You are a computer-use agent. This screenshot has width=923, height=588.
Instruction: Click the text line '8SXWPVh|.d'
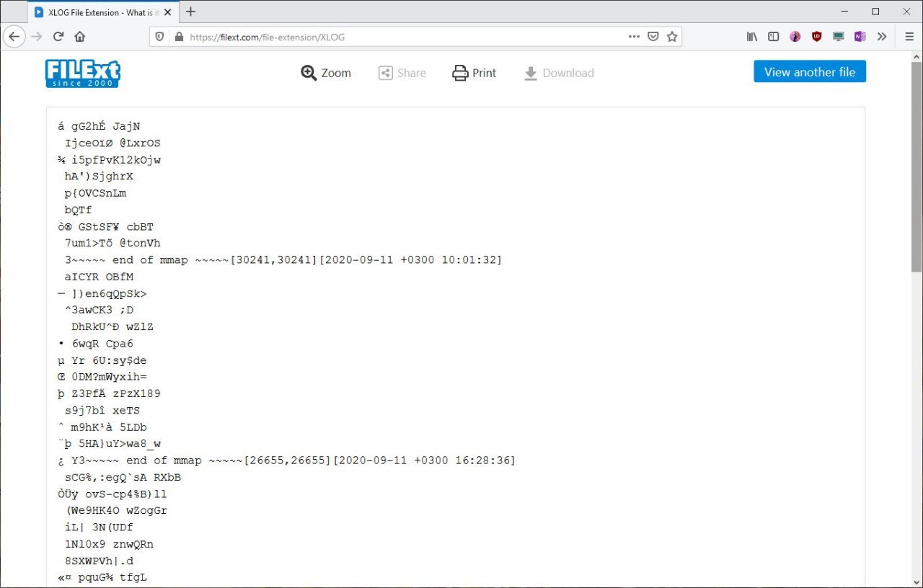[x=99, y=561]
